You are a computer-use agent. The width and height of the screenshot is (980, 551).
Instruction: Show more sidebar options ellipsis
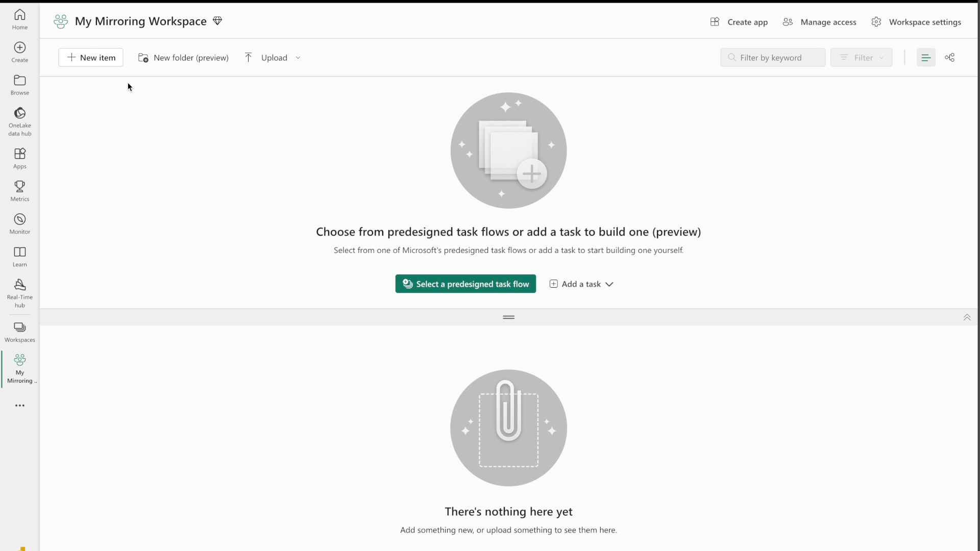[20, 406]
